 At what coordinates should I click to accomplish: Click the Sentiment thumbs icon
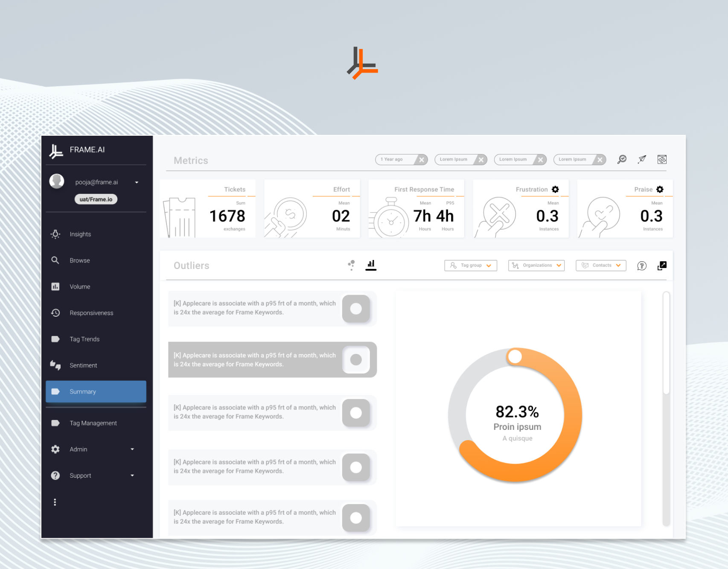click(55, 365)
